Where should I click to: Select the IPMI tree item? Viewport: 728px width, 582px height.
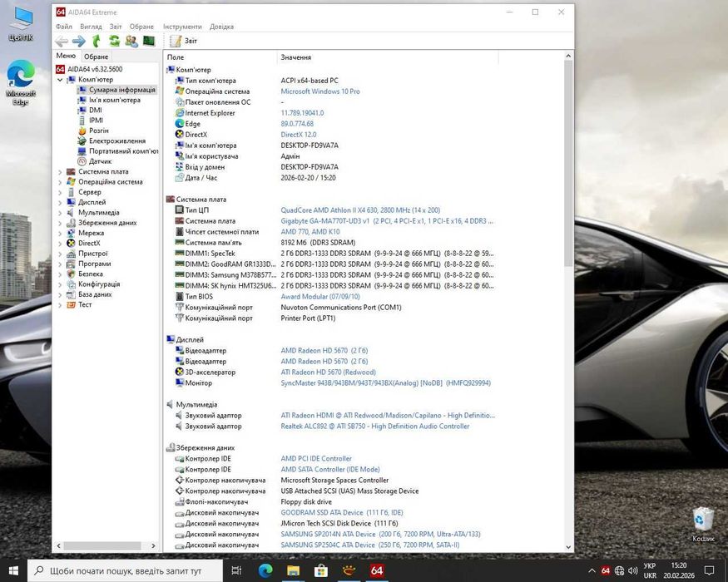[97, 121]
